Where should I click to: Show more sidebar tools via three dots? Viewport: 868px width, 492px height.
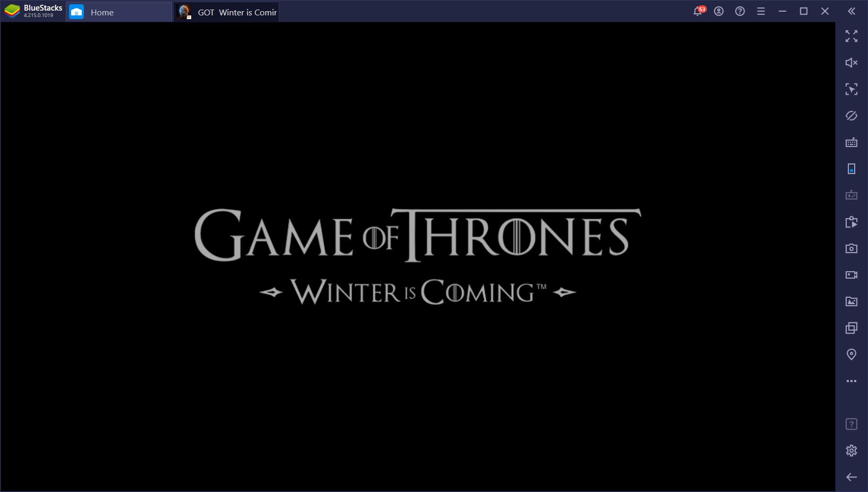pyautogui.click(x=852, y=381)
